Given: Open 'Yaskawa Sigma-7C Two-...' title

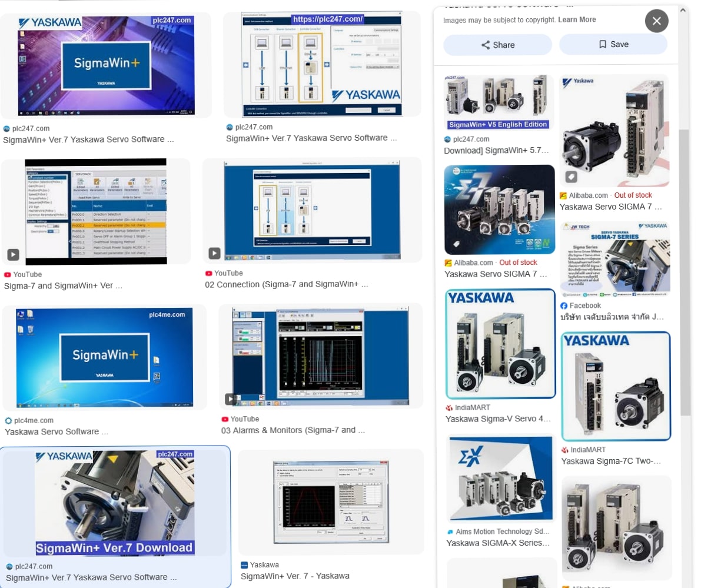Looking at the screenshot, I should [x=611, y=461].
